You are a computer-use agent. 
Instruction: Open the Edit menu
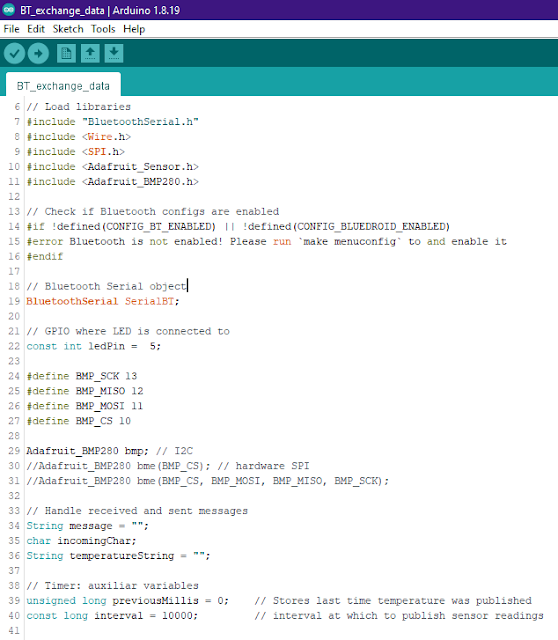point(36,29)
